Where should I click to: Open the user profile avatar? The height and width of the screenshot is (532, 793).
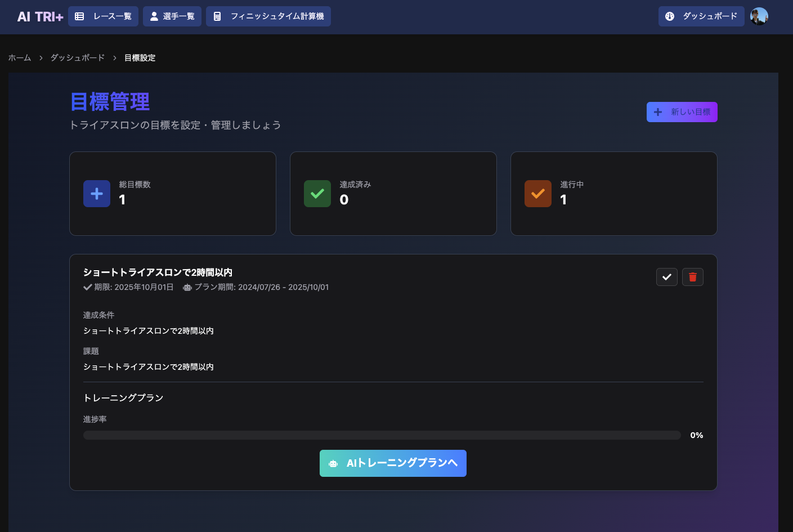759,16
